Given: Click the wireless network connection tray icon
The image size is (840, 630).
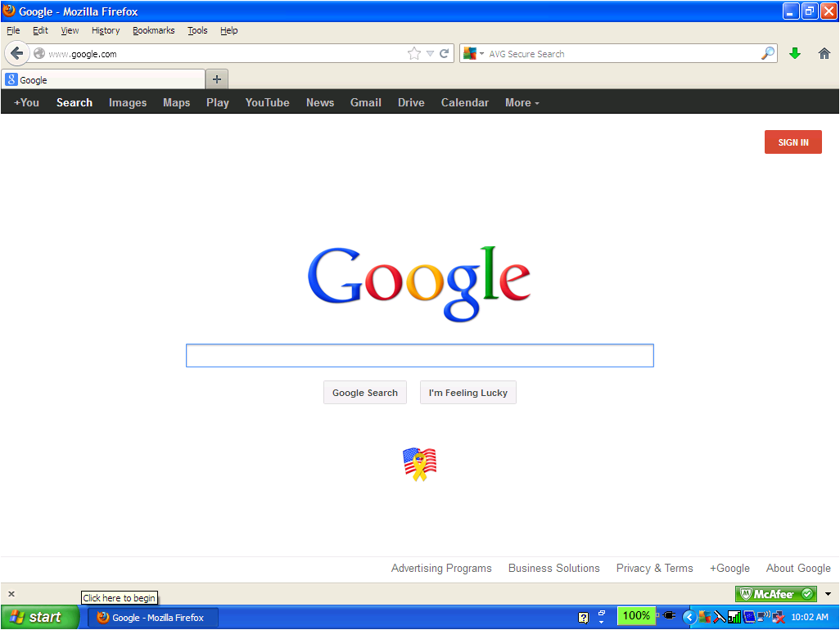Looking at the screenshot, I should pyautogui.click(x=763, y=616).
